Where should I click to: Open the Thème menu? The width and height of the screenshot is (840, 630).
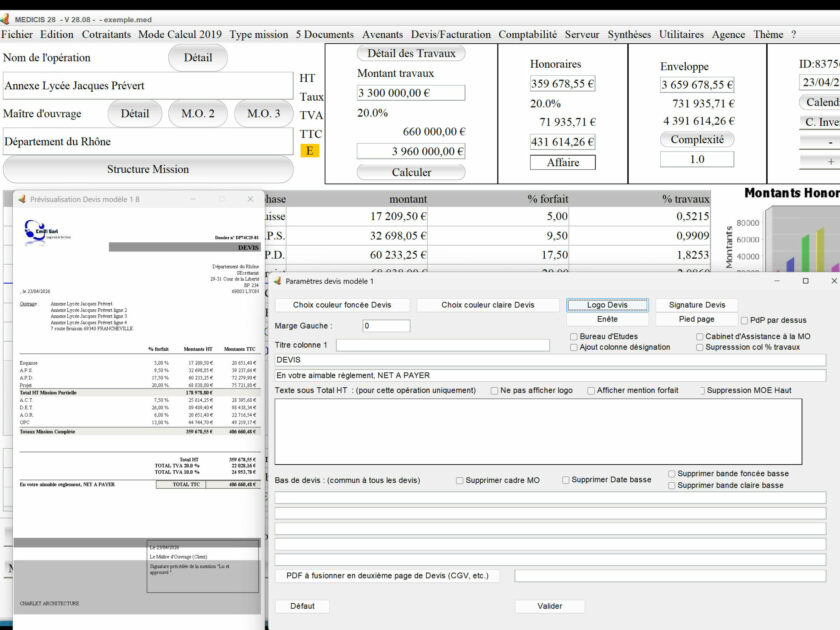coord(768,34)
